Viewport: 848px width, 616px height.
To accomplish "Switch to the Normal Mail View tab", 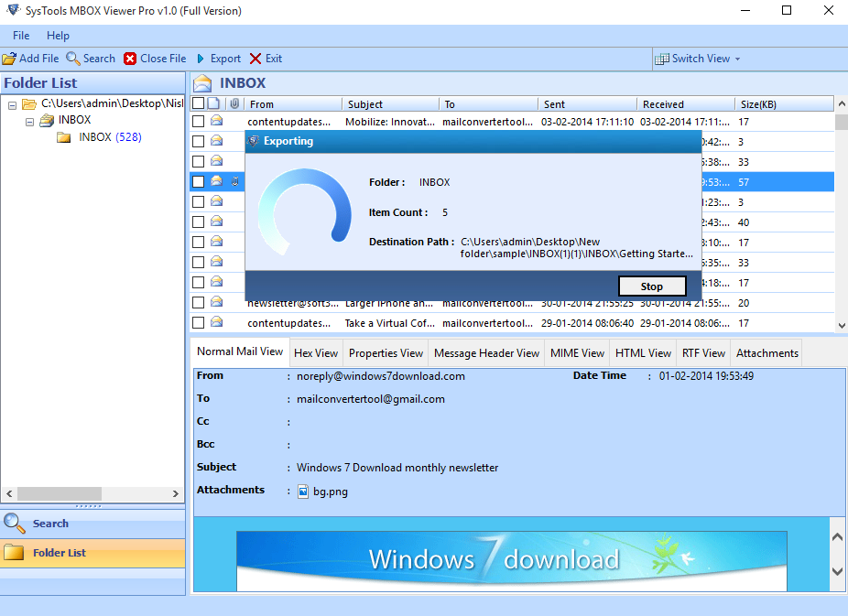I will click(240, 351).
